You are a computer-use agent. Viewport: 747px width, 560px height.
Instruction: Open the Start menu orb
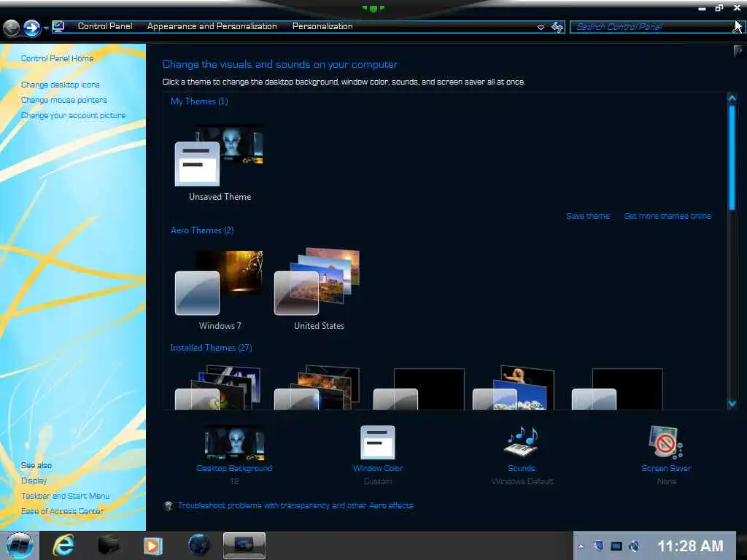point(20,545)
